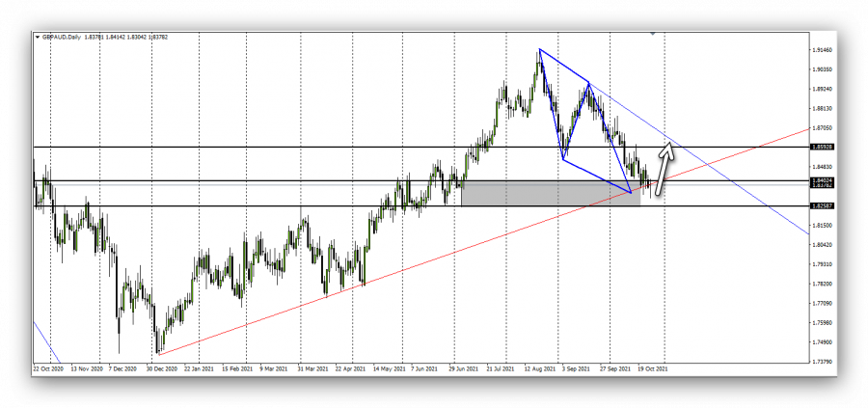The image size is (868, 408).
Task: Click the 12 Aug 2021 date label
Action: click(540, 368)
